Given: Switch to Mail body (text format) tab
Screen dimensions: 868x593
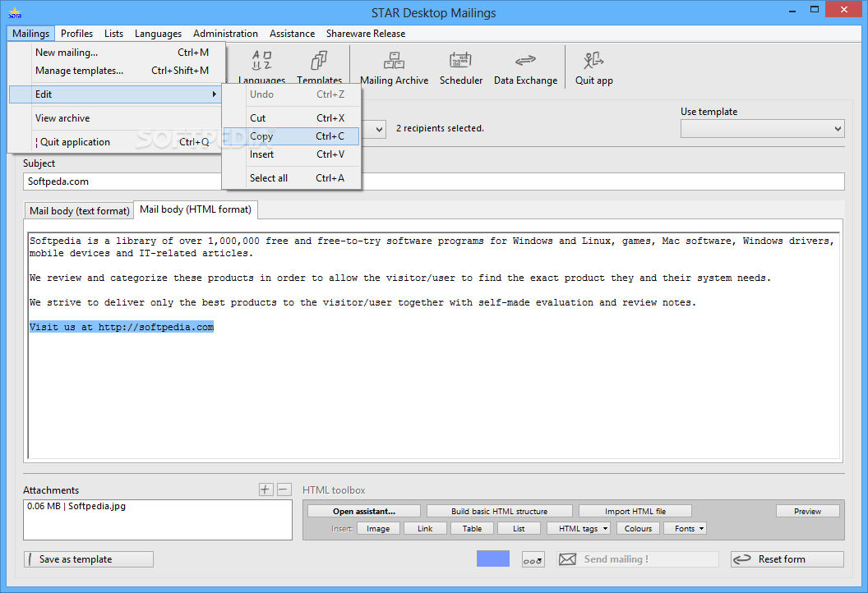Looking at the screenshot, I should click(79, 211).
